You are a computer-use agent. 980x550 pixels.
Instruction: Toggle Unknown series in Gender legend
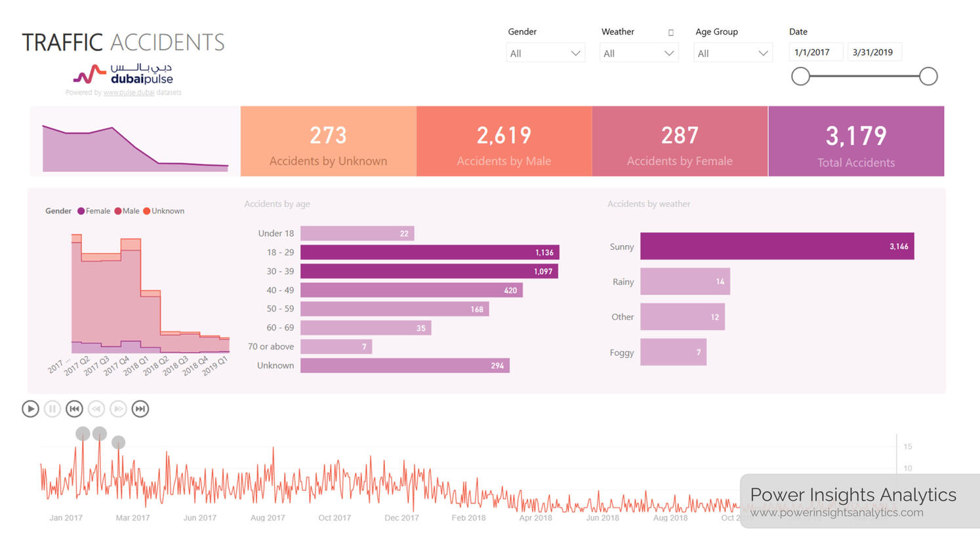163,211
